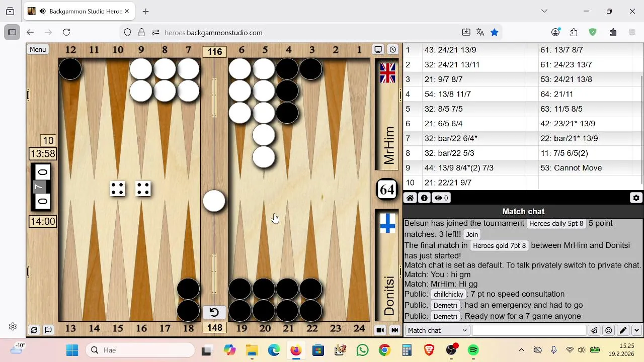Open the match info icon
The width and height of the screenshot is (644, 362).
[x=424, y=198]
